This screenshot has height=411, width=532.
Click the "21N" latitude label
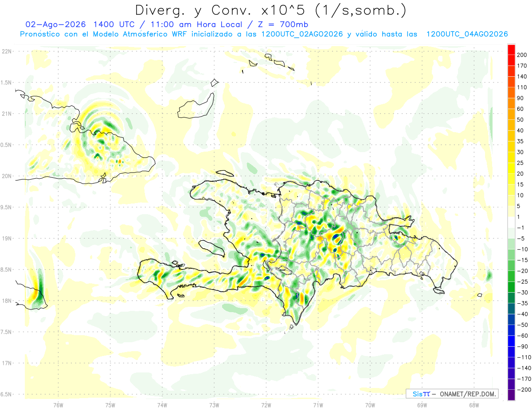[x=6, y=114]
